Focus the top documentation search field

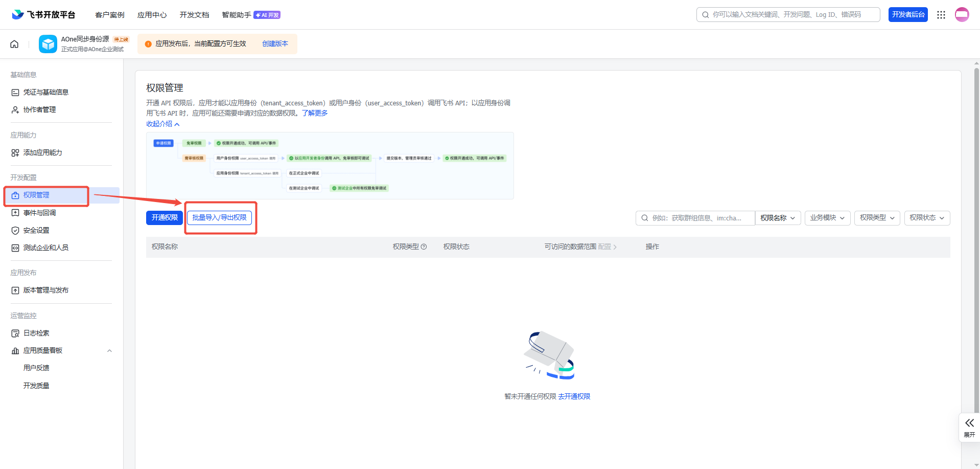(788, 15)
